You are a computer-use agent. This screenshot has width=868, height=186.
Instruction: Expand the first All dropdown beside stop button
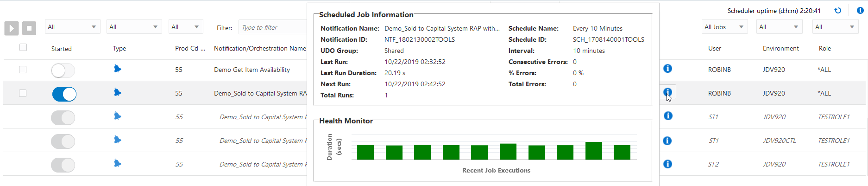point(73,27)
